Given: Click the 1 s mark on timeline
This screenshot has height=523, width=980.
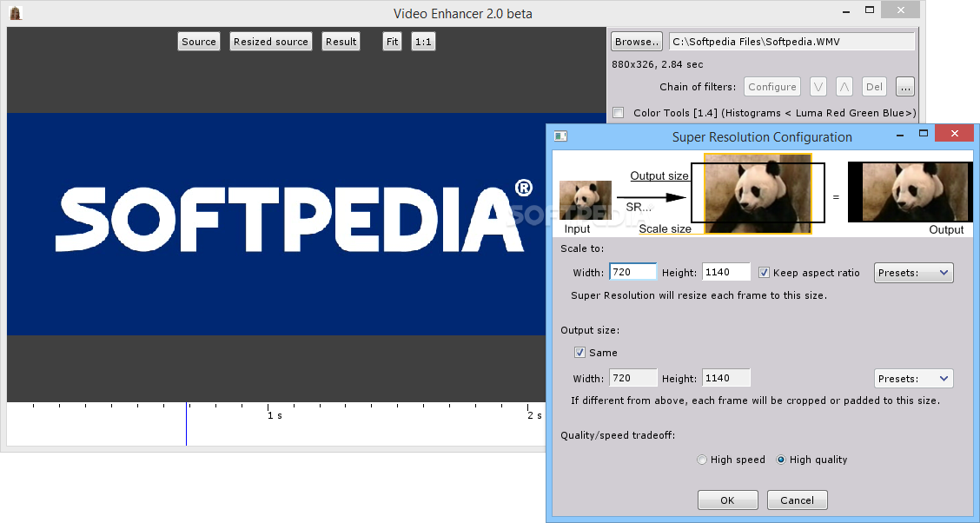Looking at the screenshot, I should coord(275,415).
